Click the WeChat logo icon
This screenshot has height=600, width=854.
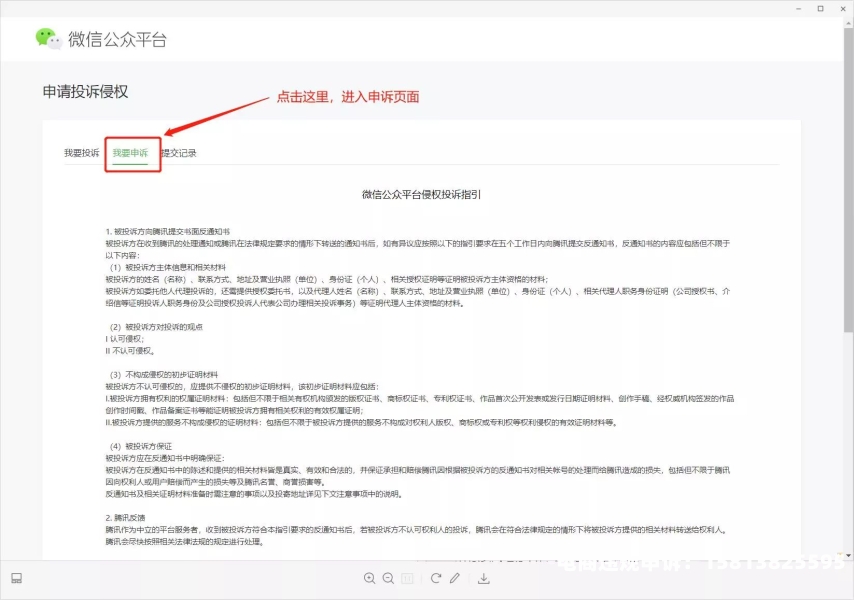pos(48,38)
